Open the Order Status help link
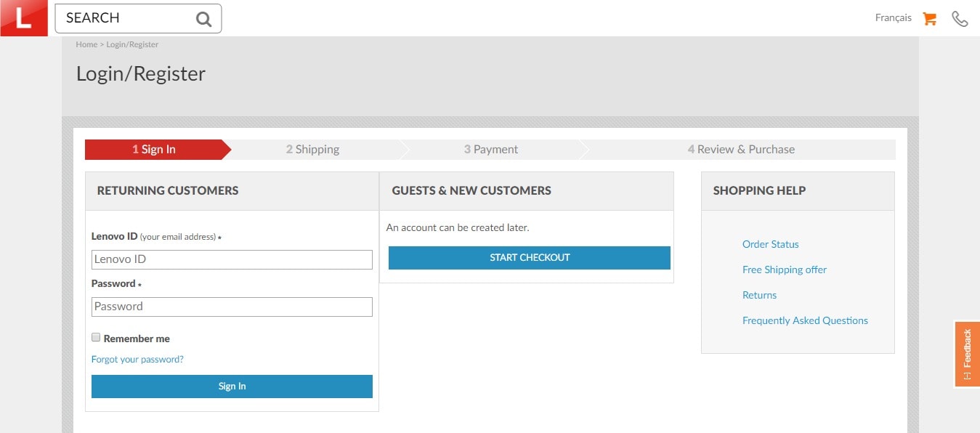Screen dimensions: 980x433 pyautogui.click(x=770, y=245)
